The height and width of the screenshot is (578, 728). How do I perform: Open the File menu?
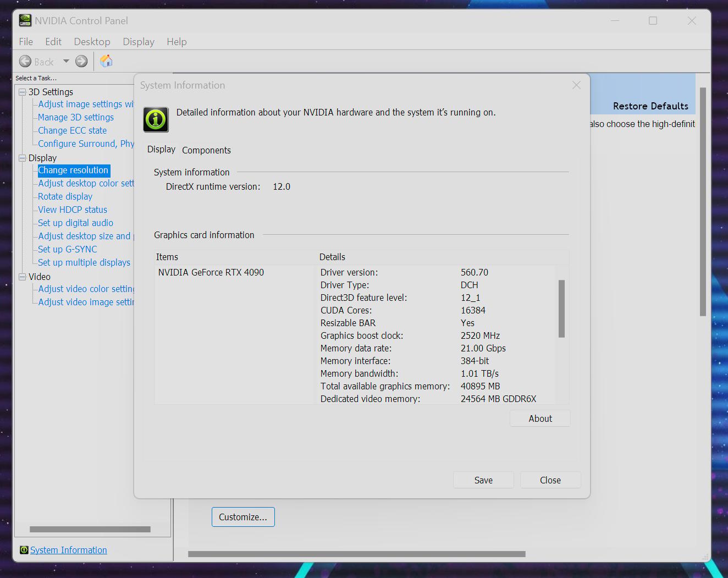tap(26, 42)
